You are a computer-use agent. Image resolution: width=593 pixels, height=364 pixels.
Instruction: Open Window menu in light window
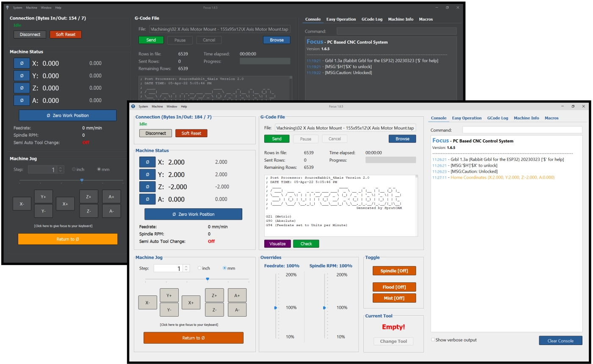(172, 107)
